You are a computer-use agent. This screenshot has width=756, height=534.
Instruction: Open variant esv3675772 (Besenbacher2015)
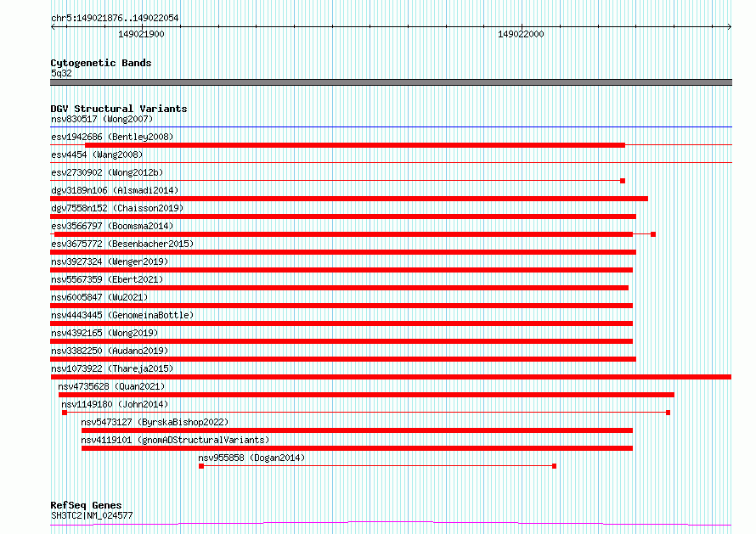[x=122, y=244]
